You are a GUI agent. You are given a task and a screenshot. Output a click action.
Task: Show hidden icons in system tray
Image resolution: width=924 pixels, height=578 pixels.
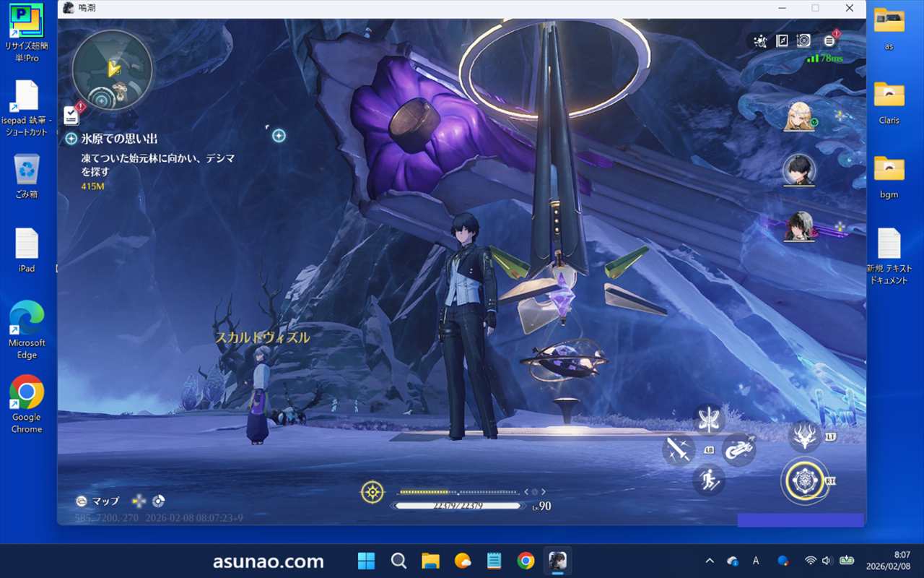(x=710, y=561)
